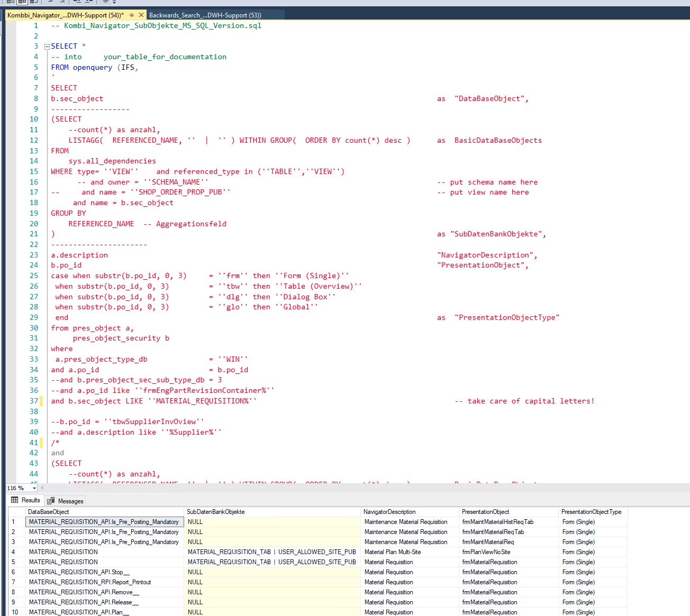Click cell MATERIAL_REQUISITION_API.Stop__
This screenshot has height=616, width=690.
coord(105,572)
